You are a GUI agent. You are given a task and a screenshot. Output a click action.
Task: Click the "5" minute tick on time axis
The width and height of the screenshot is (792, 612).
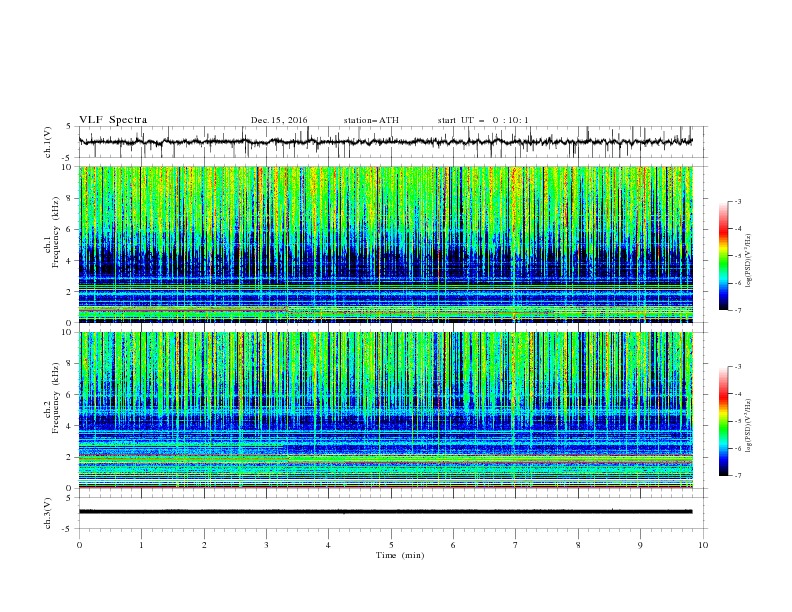click(391, 545)
